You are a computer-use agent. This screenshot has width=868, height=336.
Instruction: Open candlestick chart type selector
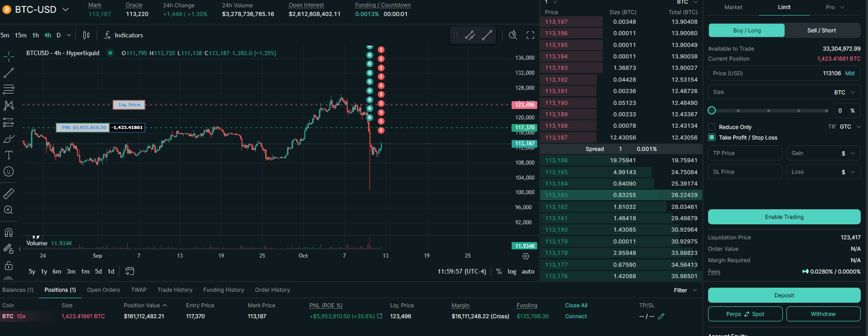86,35
